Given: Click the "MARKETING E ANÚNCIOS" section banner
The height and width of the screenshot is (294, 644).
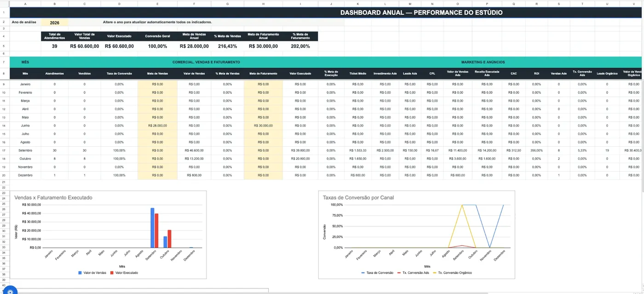Looking at the screenshot, I should point(483,62).
